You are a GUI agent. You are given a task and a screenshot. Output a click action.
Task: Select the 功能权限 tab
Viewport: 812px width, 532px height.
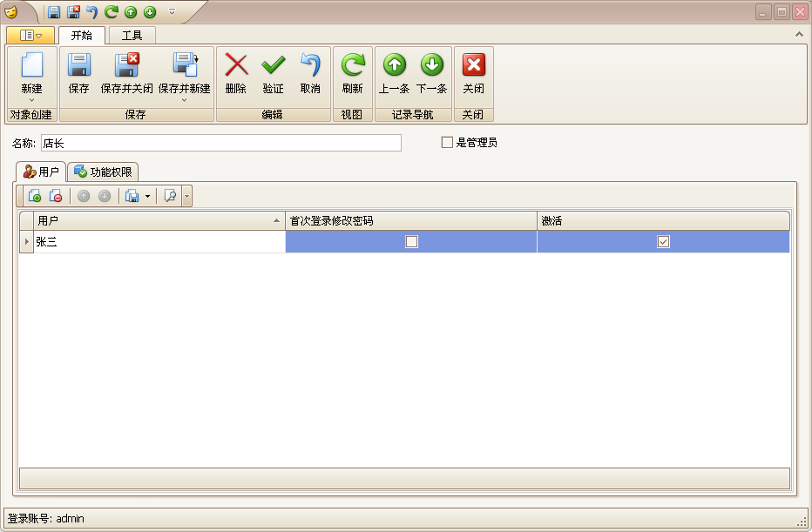pyautogui.click(x=103, y=172)
